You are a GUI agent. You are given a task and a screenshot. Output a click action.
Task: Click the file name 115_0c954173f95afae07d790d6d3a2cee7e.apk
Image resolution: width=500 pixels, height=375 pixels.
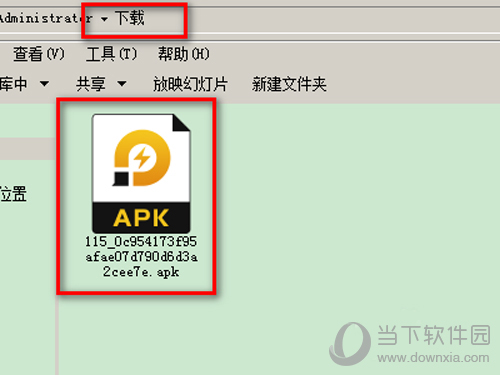click(141, 257)
